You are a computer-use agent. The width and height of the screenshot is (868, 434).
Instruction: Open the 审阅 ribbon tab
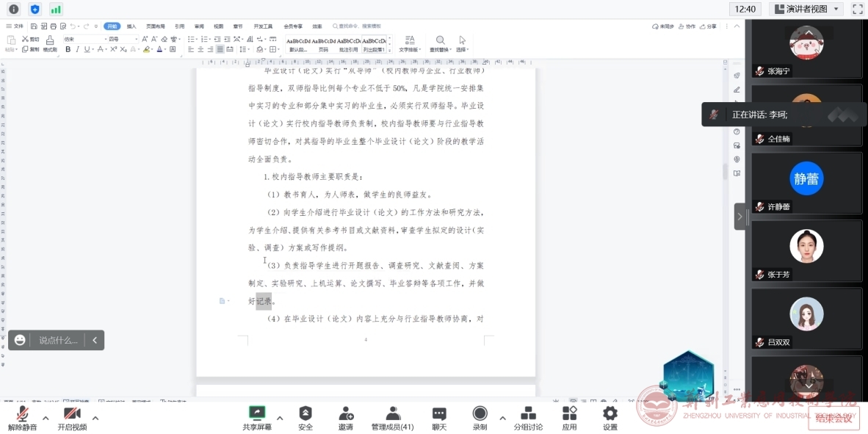(x=199, y=26)
